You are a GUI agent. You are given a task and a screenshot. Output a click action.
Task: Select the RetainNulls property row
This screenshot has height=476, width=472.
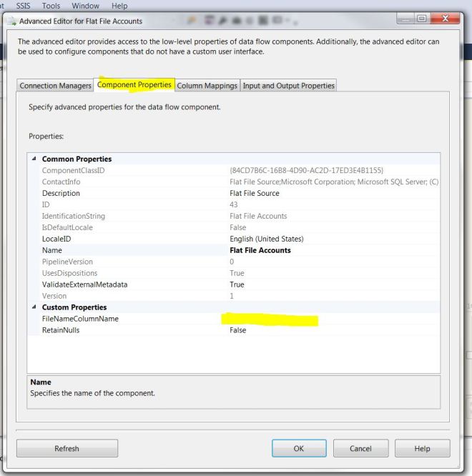pos(61,330)
